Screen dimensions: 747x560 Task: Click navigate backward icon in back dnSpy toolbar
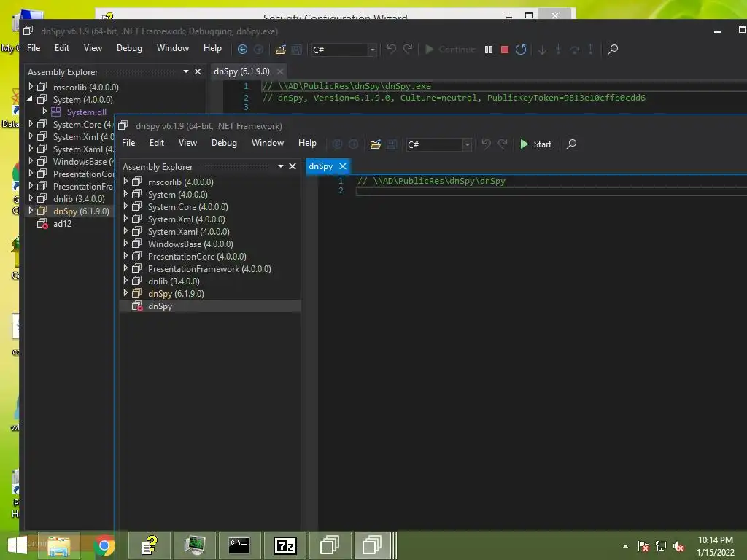point(242,50)
